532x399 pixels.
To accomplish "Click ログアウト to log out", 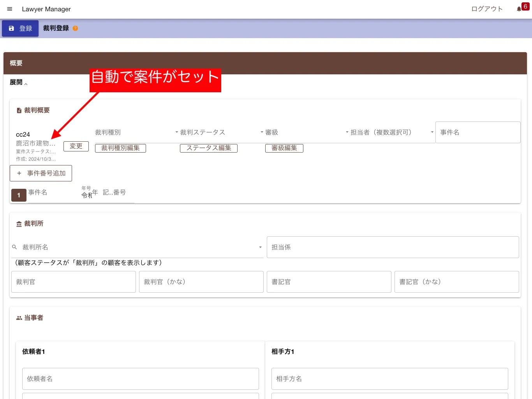I will coord(487,9).
